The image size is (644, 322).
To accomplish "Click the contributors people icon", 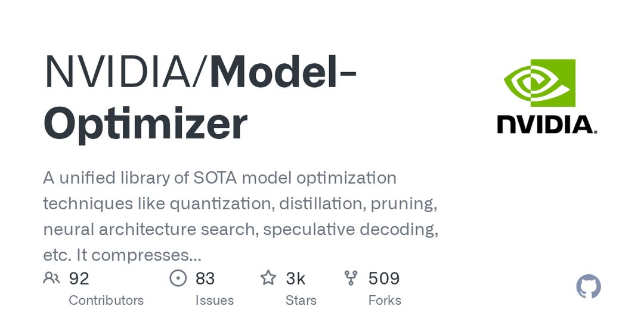I will tap(51, 278).
